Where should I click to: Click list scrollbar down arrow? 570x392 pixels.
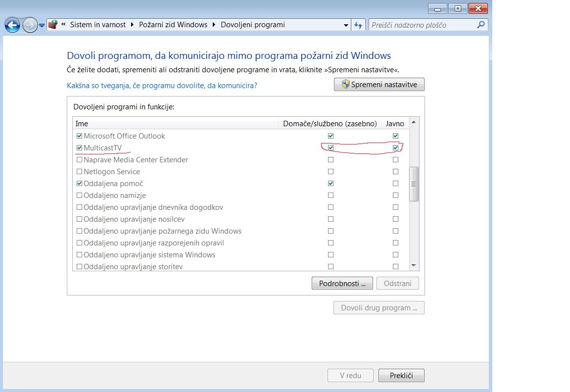point(414,265)
